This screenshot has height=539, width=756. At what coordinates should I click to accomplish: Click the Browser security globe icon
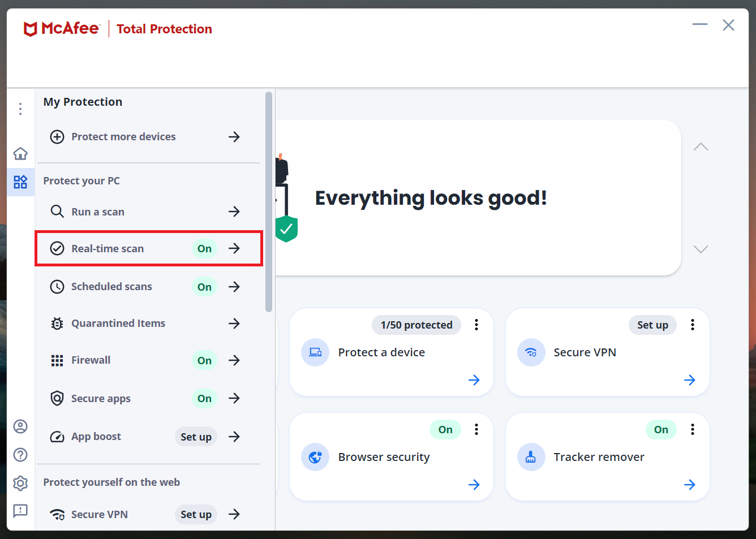(315, 457)
